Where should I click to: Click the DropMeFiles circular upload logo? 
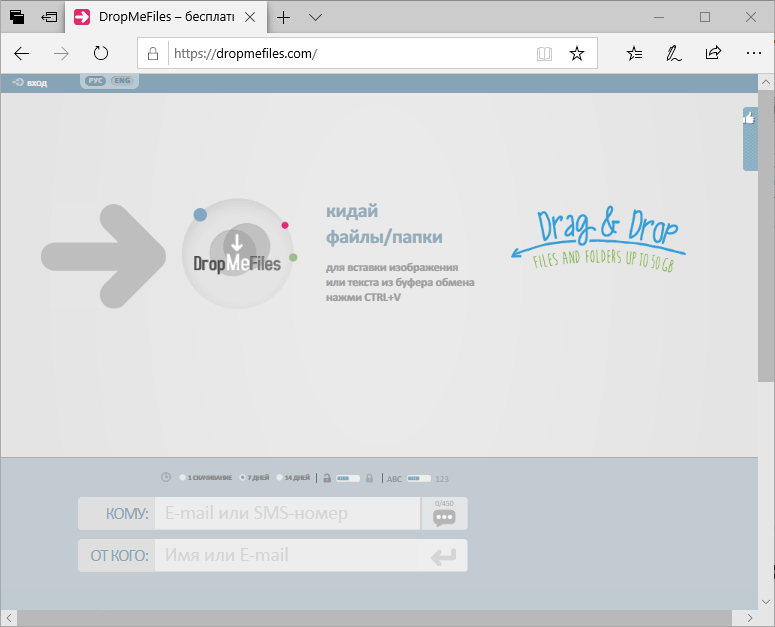pos(237,253)
